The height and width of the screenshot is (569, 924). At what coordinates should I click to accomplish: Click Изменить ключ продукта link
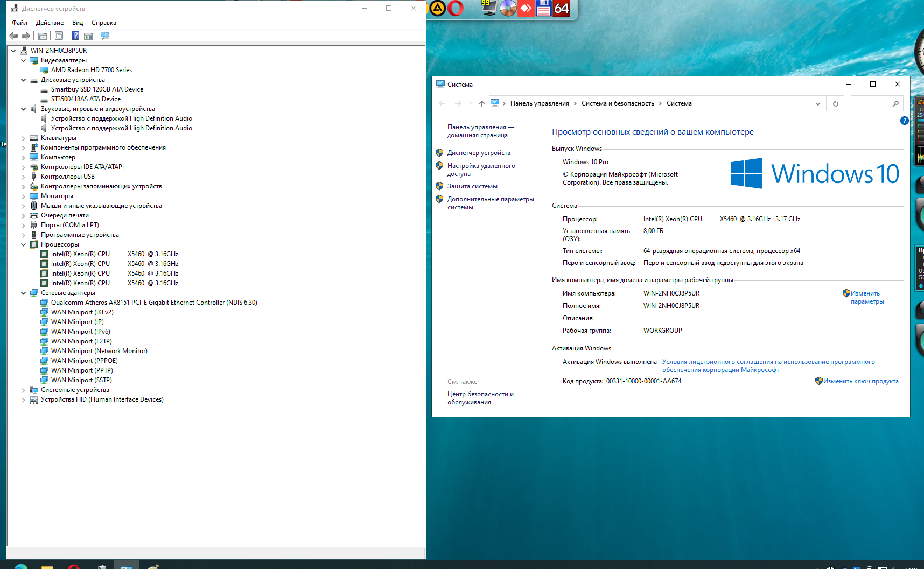coord(860,381)
